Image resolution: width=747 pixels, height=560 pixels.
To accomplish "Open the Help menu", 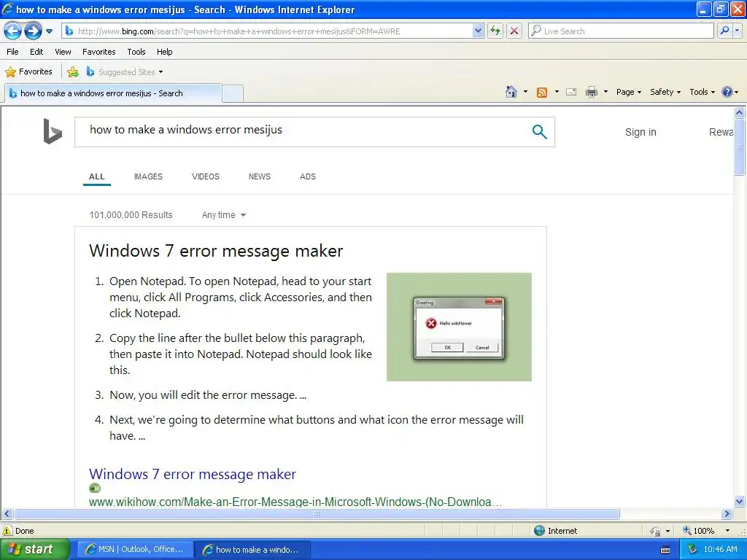I will tap(164, 52).
